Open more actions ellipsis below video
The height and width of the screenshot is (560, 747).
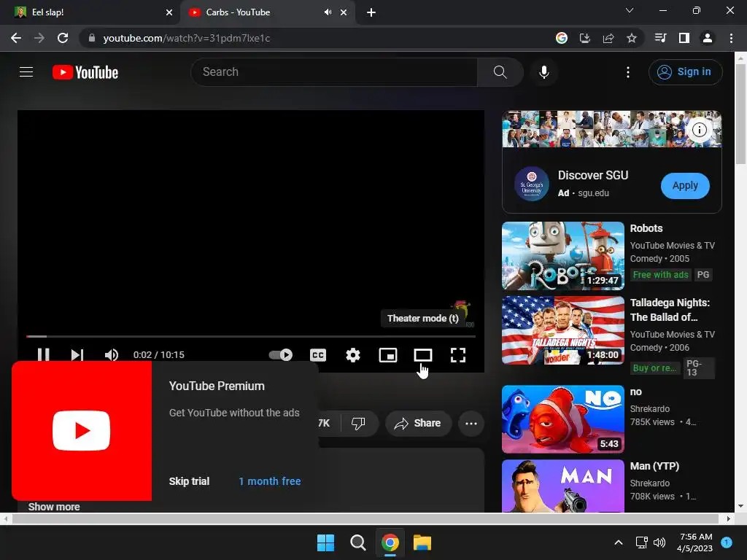(471, 423)
